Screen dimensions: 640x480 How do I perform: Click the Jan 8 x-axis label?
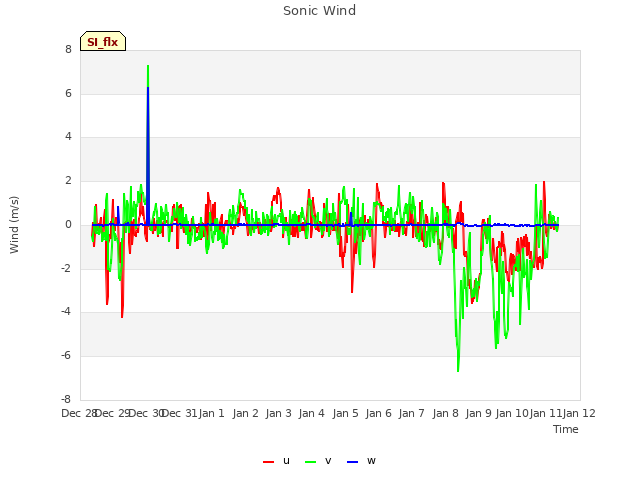click(x=445, y=413)
